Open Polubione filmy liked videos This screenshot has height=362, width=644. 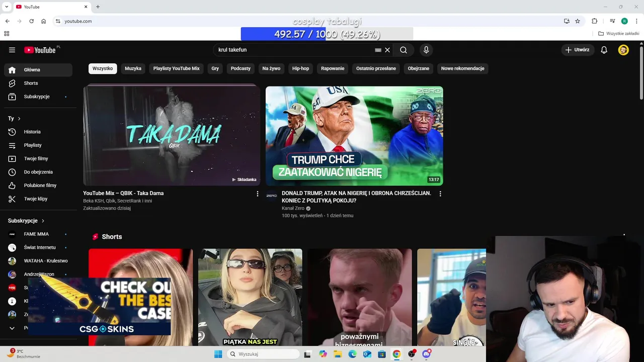(x=38, y=186)
